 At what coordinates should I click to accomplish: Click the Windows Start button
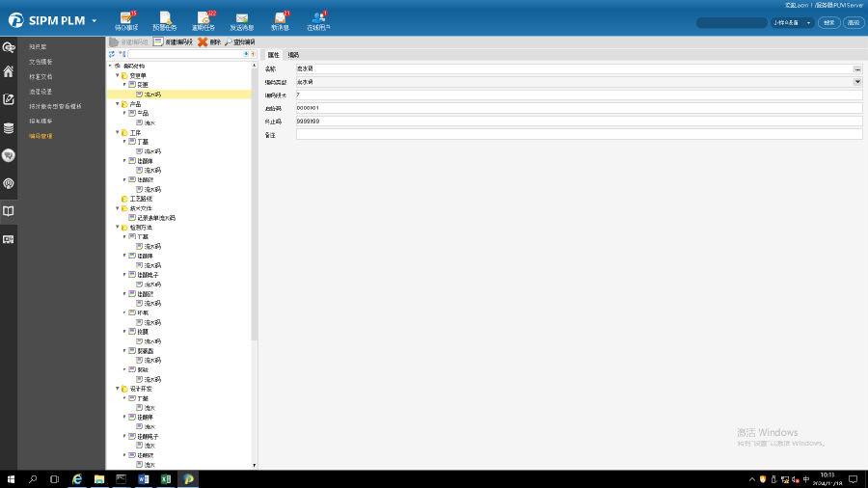[11, 479]
